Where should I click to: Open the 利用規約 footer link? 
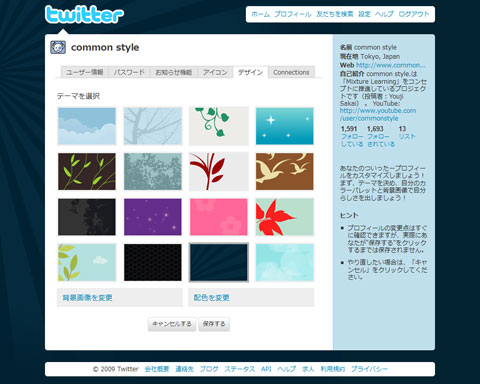tap(333, 369)
